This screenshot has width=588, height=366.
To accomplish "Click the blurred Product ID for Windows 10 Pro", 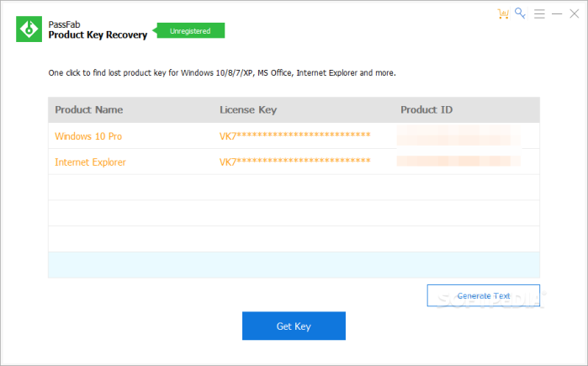I will [458, 135].
